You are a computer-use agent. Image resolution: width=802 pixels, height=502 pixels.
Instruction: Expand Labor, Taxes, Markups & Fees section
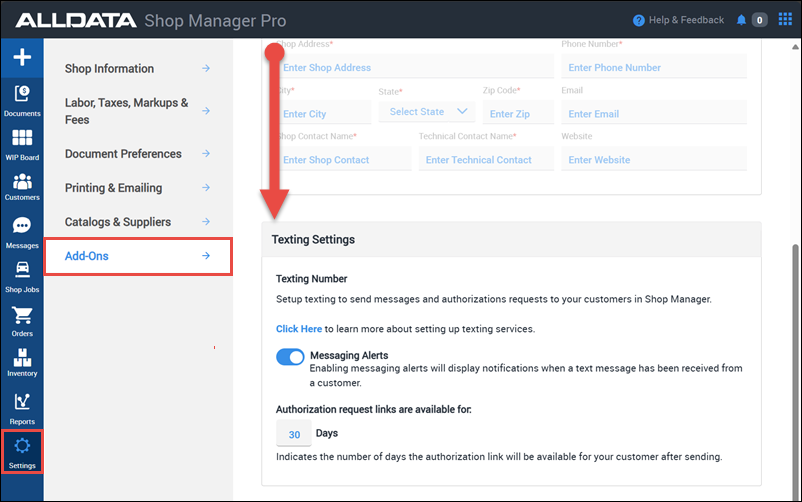(138, 111)
